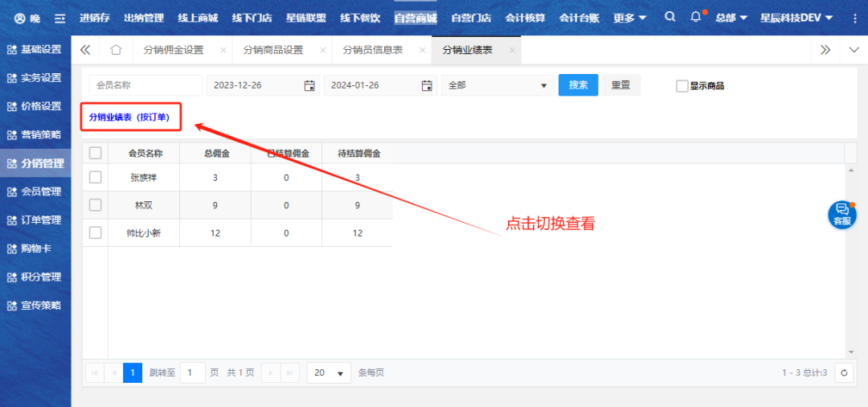Screen dimensions: 868x407
Task: Expand the 更多 menu in top navigation
Action: [x=629, y=18]
